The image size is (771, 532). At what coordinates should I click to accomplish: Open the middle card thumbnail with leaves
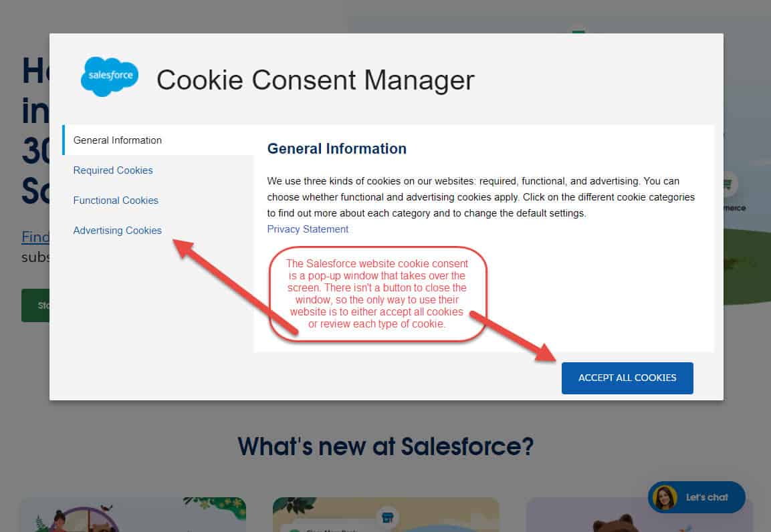[386, 515]
